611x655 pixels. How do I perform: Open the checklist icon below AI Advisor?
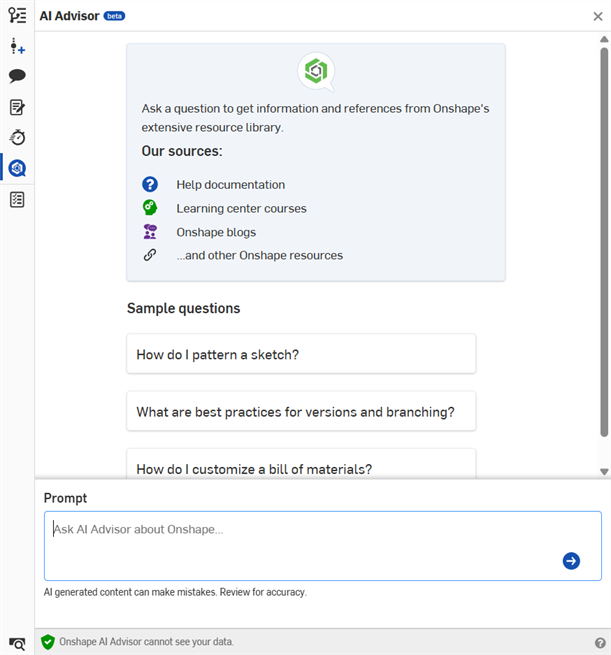[17, 200]
